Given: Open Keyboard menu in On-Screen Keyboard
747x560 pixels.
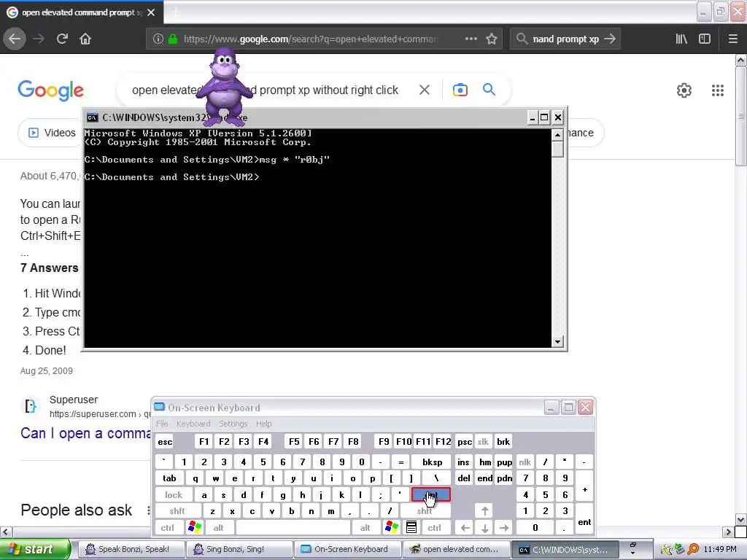Looking at the screenshot, I should tap(193, 424).
